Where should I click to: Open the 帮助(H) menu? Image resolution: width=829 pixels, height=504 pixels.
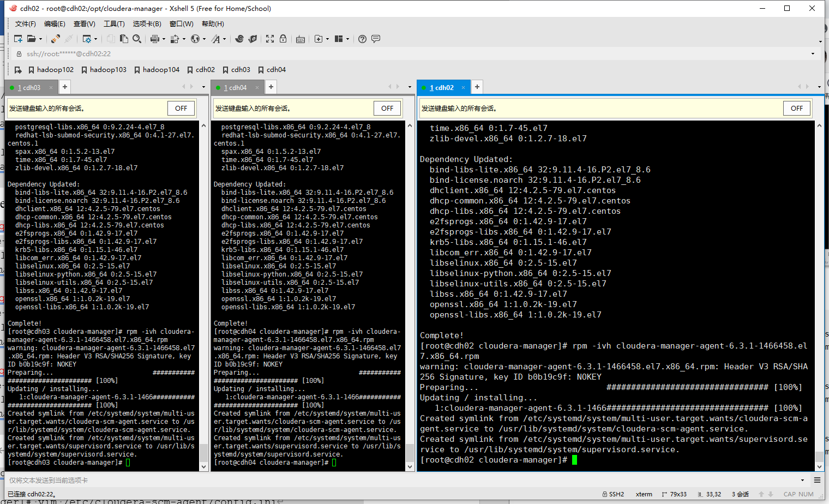213,24
